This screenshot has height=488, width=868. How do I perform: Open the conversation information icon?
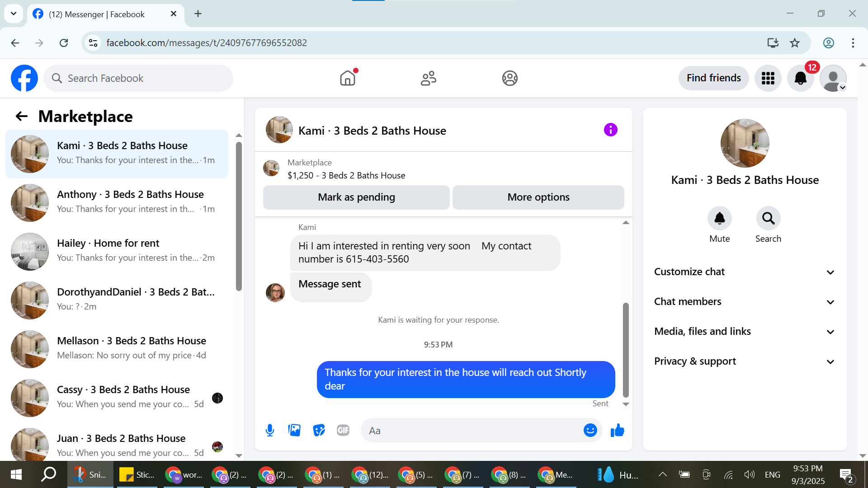(610, 130)
